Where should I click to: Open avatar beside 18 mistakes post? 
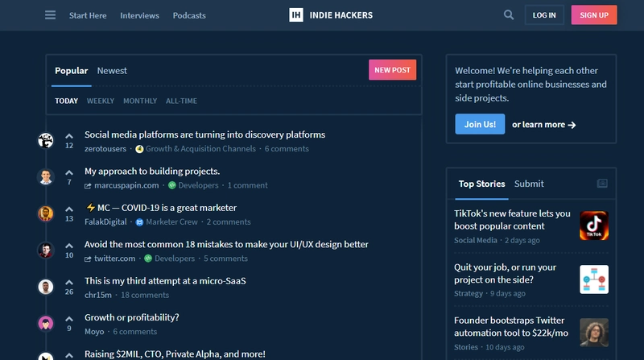pos(46,250)
